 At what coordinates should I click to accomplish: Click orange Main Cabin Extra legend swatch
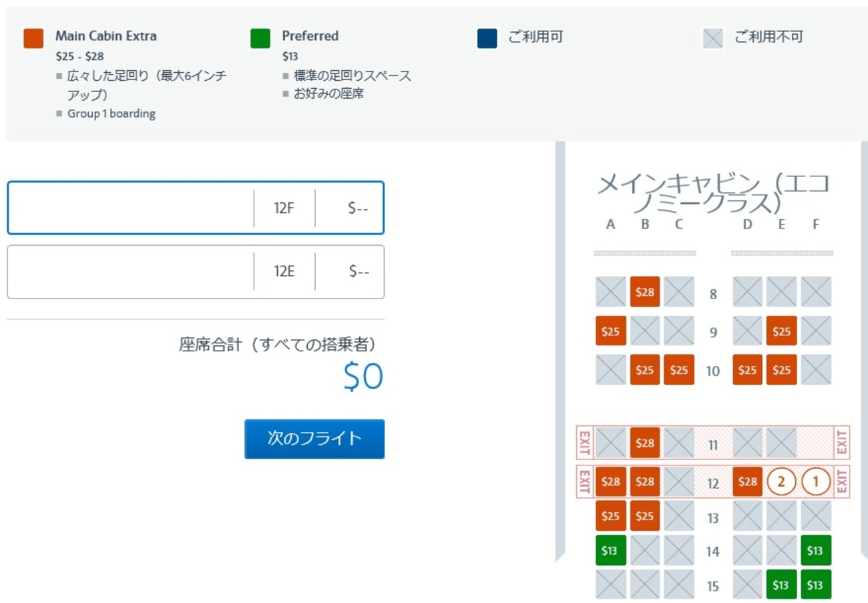point(33,39)
